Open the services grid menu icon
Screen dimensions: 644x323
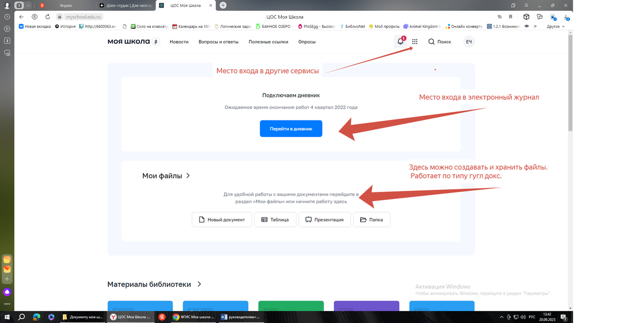click(415, 41)
